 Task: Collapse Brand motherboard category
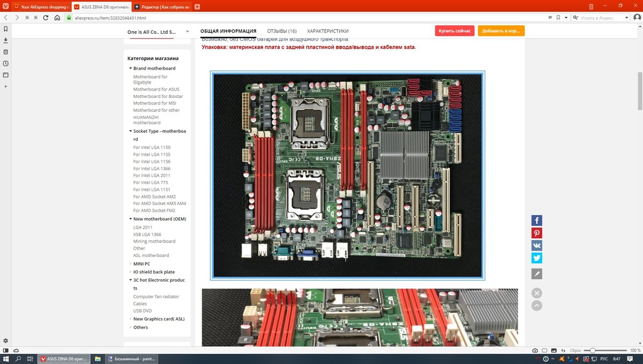[x=130, y=69]
